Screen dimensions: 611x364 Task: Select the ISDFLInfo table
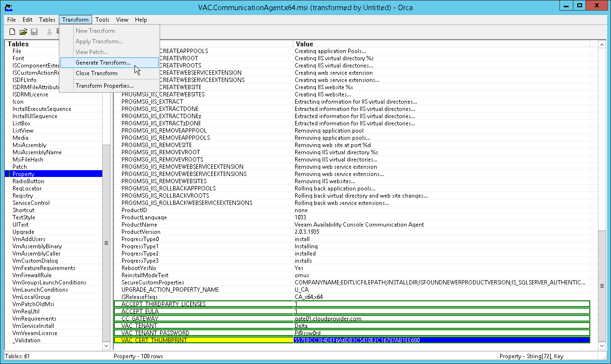coord(25,80)
